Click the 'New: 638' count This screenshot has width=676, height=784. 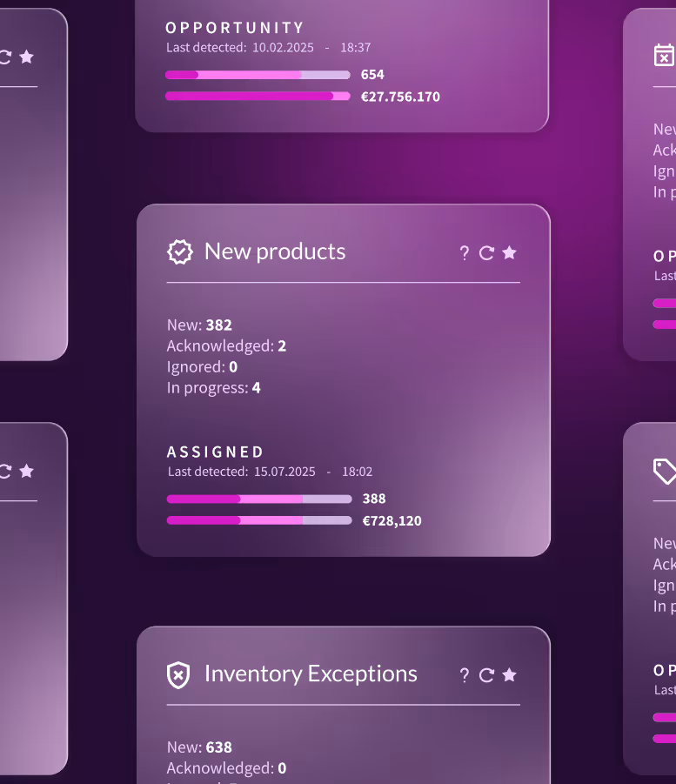(x=199, y=747)
